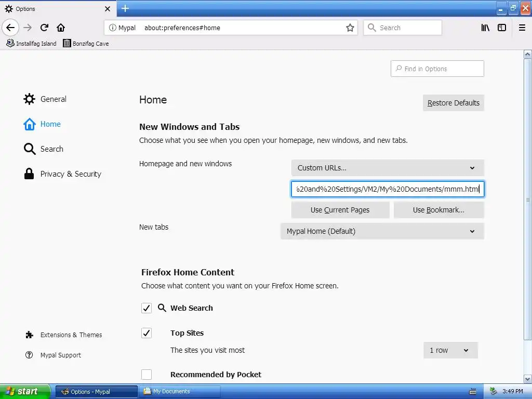
Task: Open Bonzifag Cave bookmark
Action: [x=86, y=44]
